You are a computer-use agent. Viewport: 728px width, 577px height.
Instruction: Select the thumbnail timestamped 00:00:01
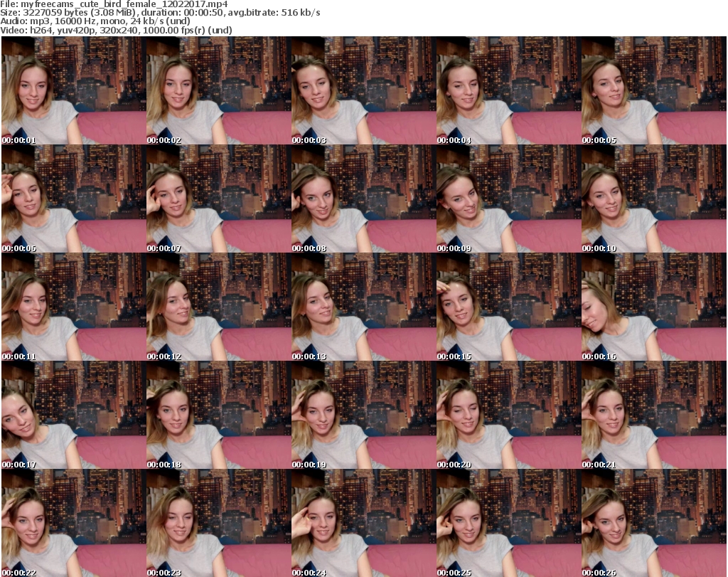coord(74,90)
